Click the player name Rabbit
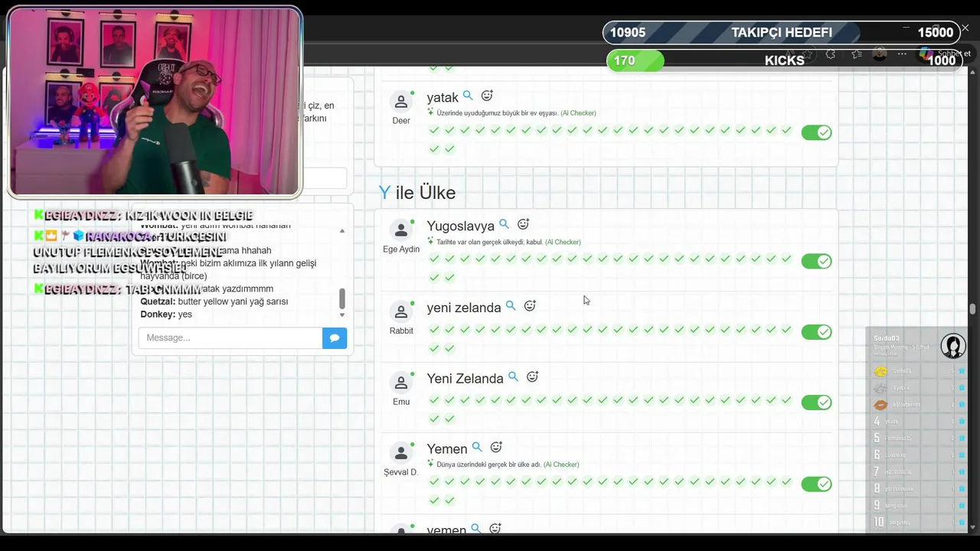Screen dimensions: 980x551 point(401,331)
